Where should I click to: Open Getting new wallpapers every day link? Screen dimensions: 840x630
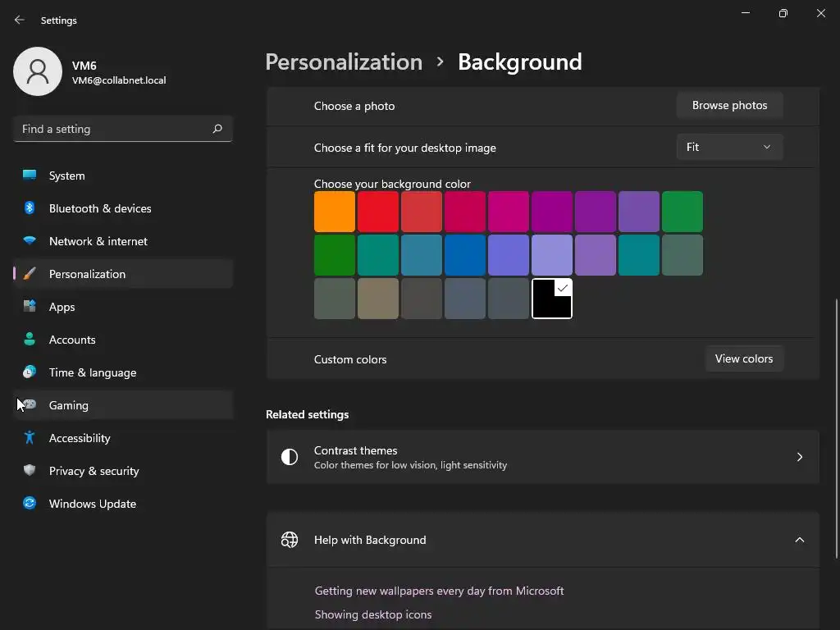click(439, 591)
